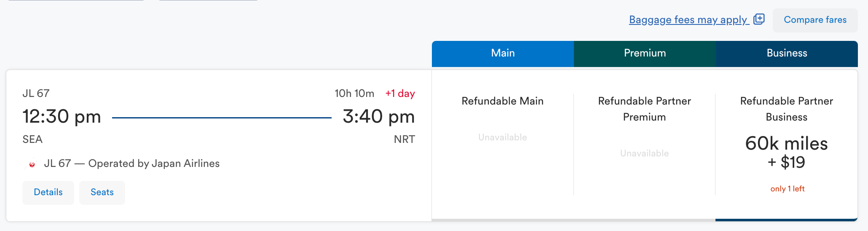Switch to the Premium fare tab

click(645, 53)
